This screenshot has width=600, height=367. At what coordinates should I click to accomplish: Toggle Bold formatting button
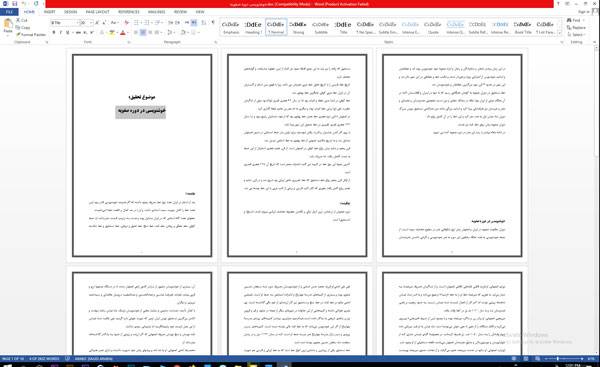tap(54, 33)
